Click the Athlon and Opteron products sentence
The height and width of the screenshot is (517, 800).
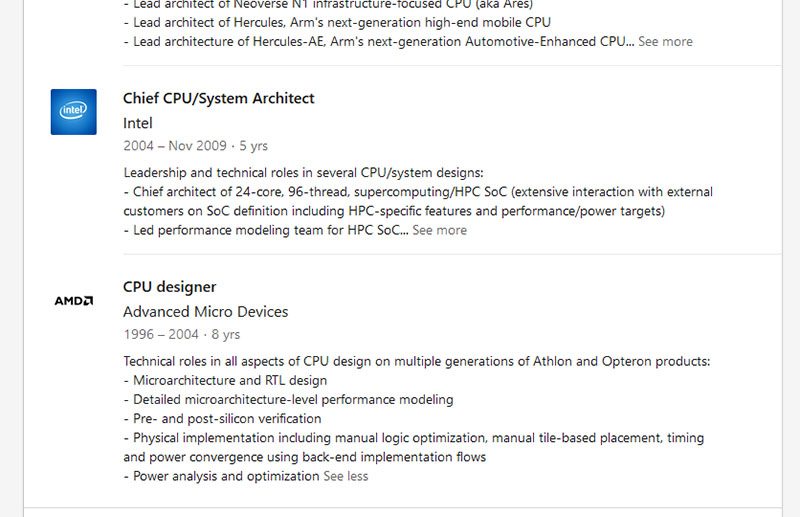click(x=416, y=361)
